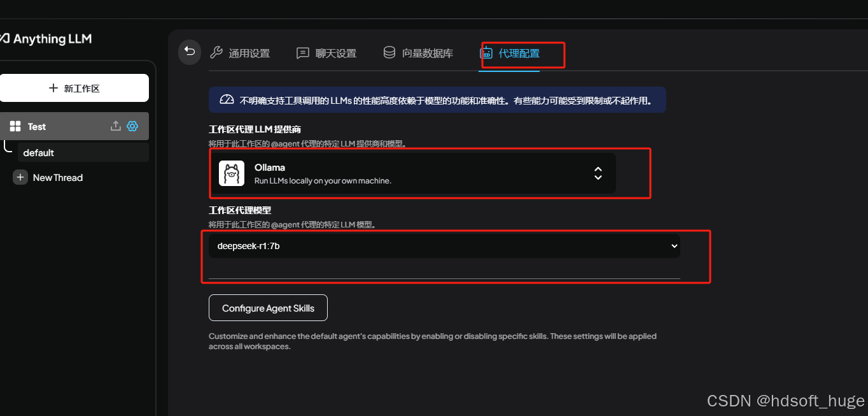Open the deepseek-r1:7b model dropdown
This screenshot has width=868, height=416.
point(444,246)
